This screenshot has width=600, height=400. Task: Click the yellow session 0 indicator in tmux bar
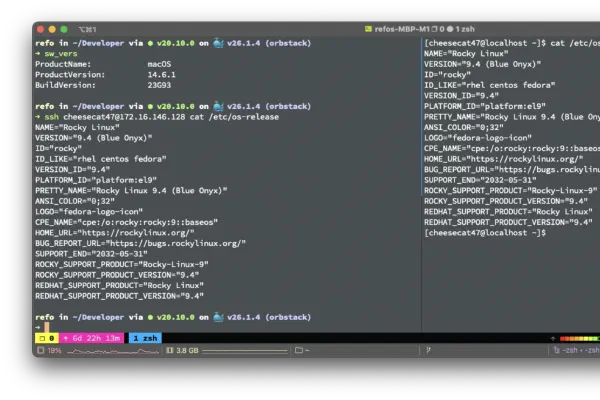coord(47,339)
